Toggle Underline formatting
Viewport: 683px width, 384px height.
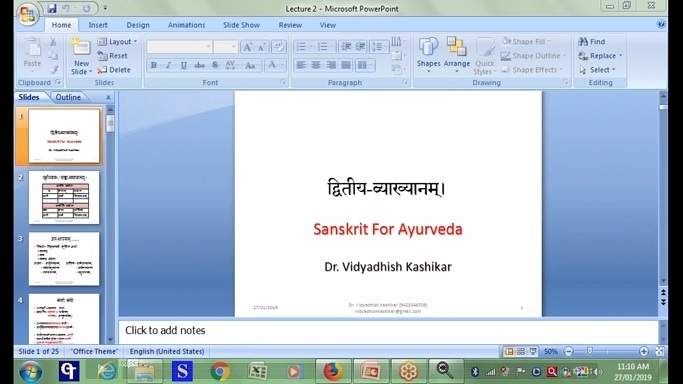[x=184, y=65]
